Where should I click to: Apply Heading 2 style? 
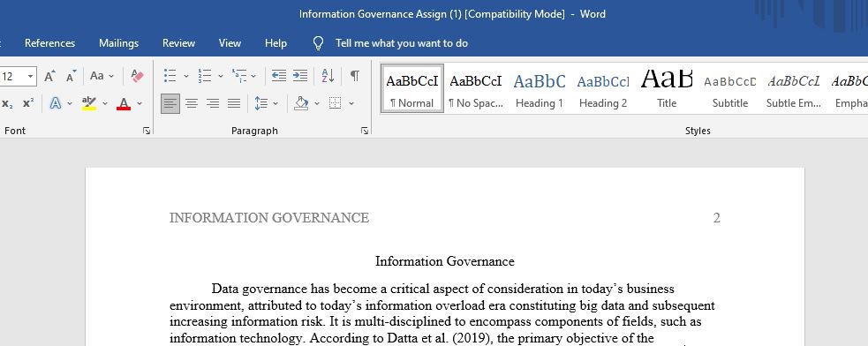tap(603, 88)
